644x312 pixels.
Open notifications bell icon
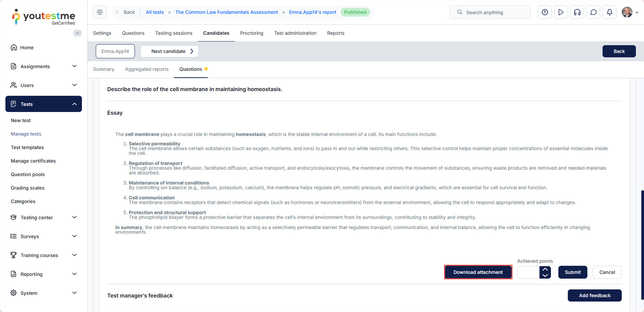click(x=610, y=12)
